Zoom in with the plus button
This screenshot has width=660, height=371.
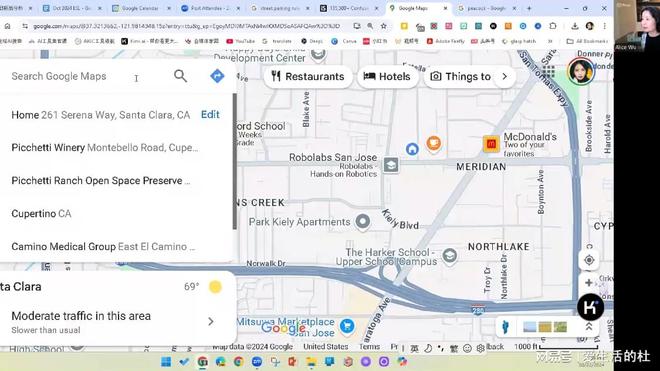[589, 283]
